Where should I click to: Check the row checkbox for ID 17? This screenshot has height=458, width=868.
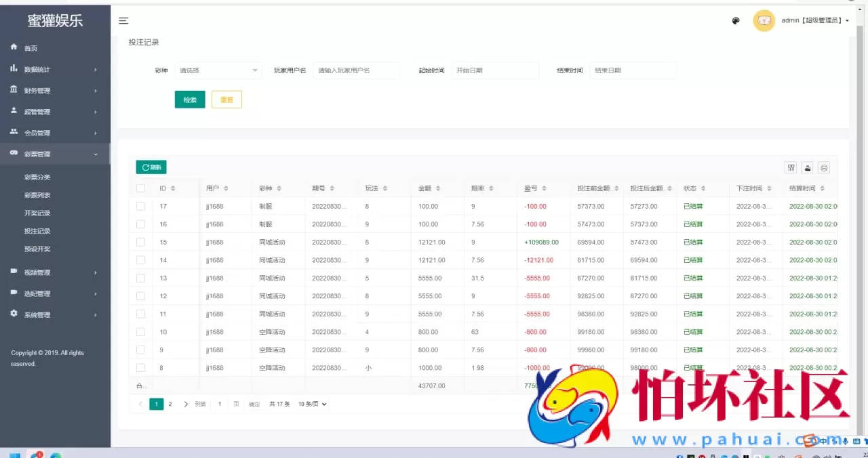click(140, 206)
